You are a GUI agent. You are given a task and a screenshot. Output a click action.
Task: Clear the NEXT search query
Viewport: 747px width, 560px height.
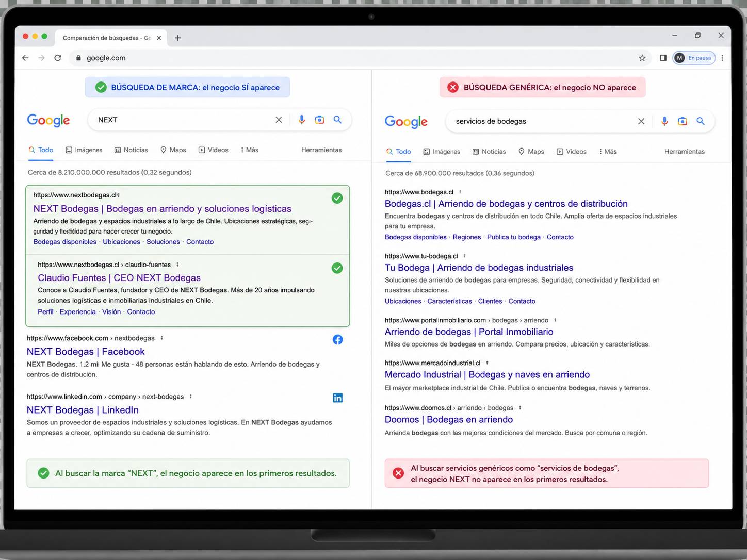(279, 120)
